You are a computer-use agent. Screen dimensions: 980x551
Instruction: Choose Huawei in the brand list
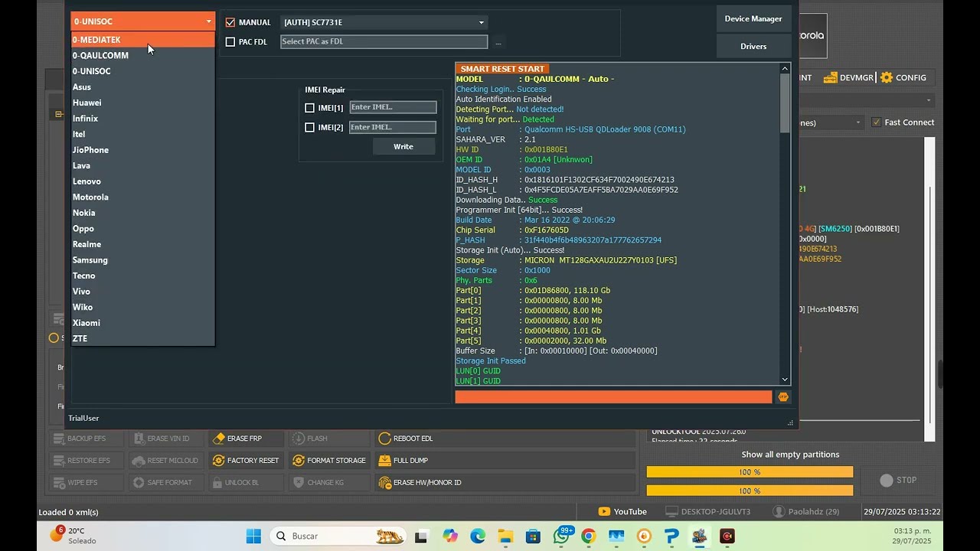[x=143, y=103]
